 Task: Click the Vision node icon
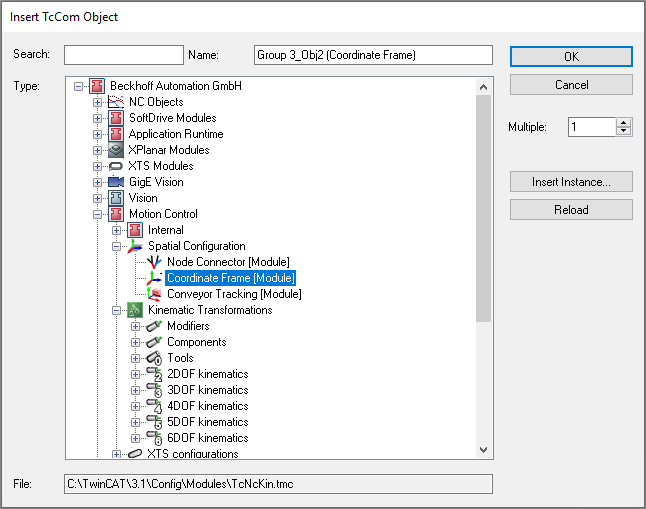point(116,198)
